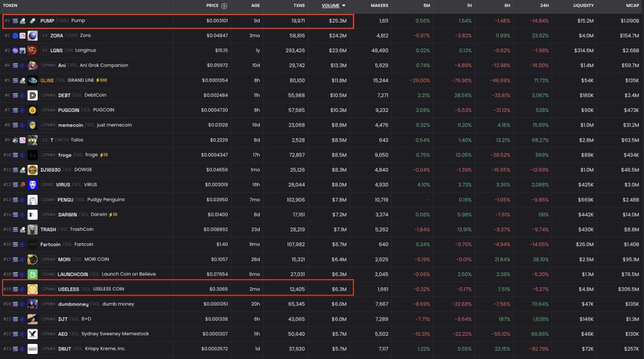Click the TOKEN column header
Viewport: 644px width, 359px height.
10,6
